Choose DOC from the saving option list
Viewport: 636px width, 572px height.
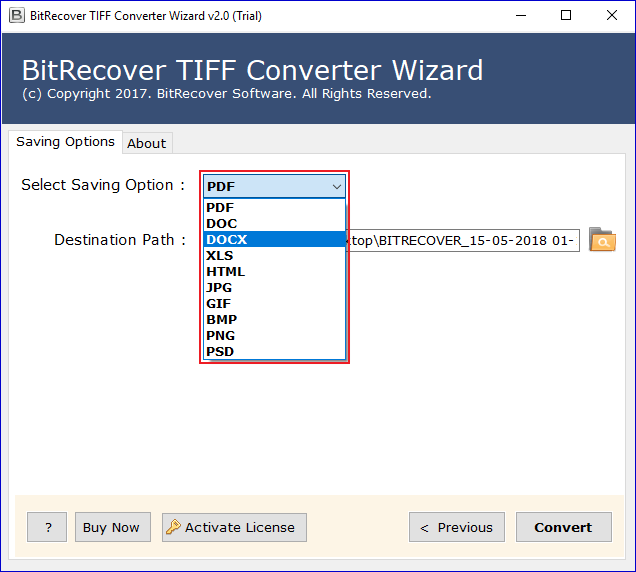coord(274,224)
